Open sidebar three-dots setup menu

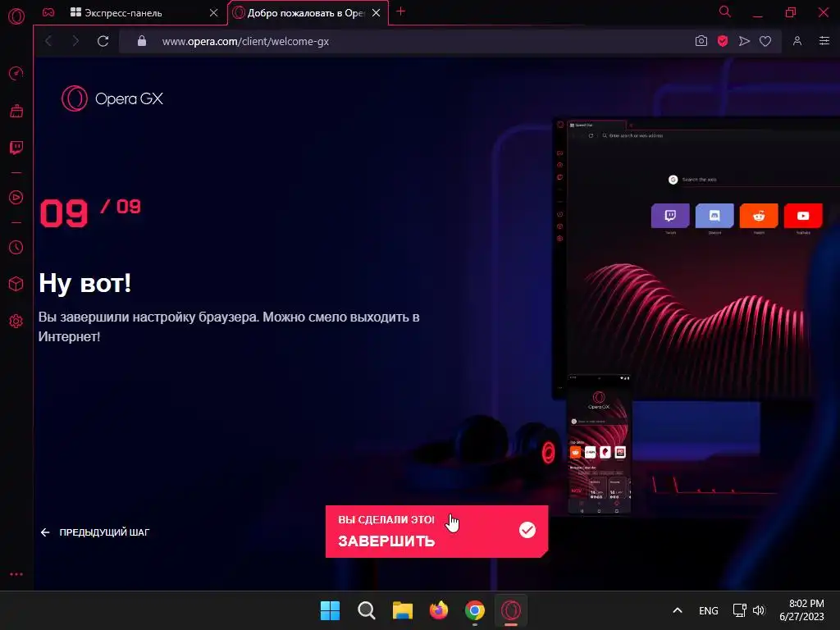tap(16, 574)
